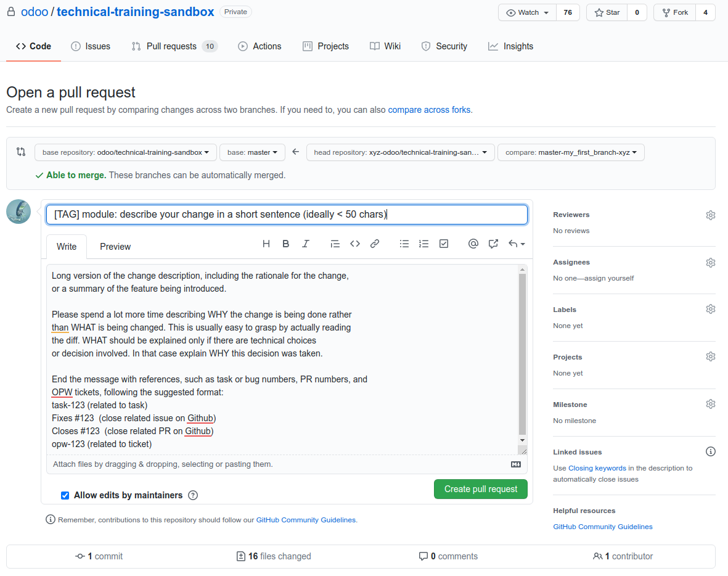Image resolution: width=728 pixels, height=576 pixels.
Task: Open the compare branch dropdown
Action: (571, 152)
